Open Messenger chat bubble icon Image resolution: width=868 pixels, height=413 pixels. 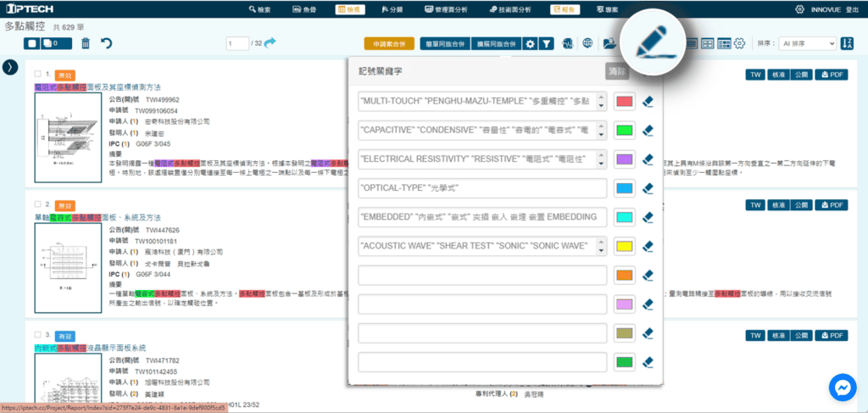[844, 388]
